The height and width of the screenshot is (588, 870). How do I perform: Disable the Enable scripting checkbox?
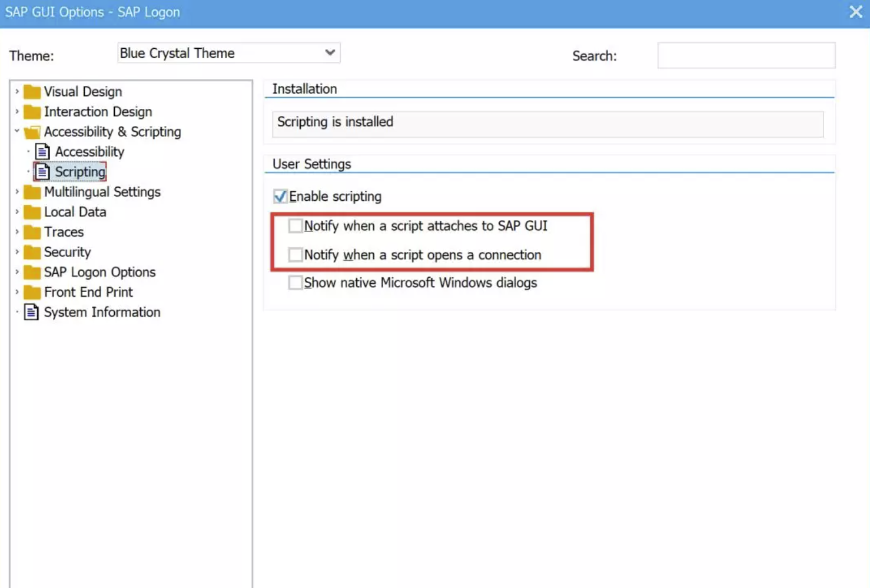pyautogui.click(x=280, y=196)
